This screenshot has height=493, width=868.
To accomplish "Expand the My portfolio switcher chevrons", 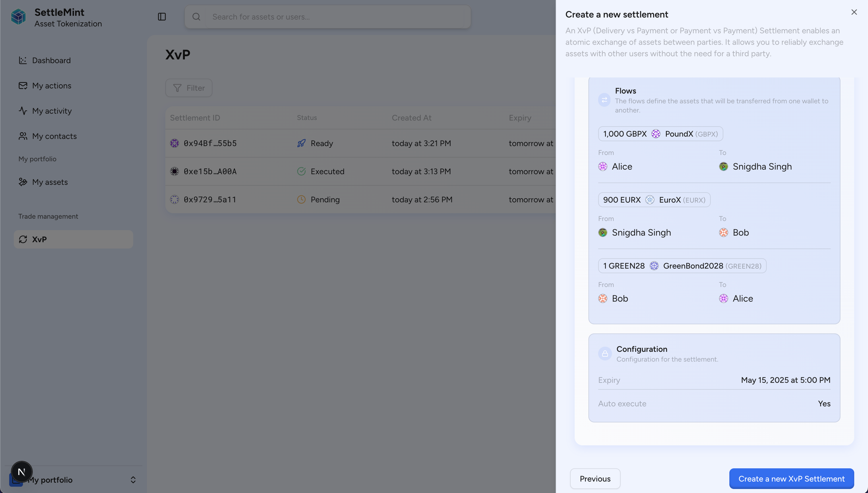I will [133, 480].
